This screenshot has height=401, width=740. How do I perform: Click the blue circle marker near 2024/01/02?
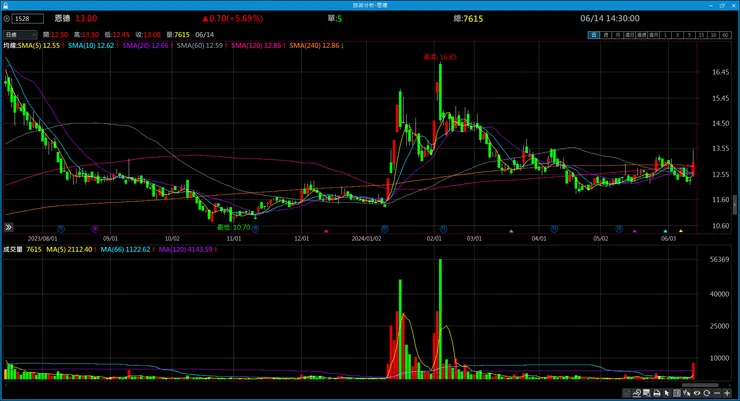pos(385,228)
